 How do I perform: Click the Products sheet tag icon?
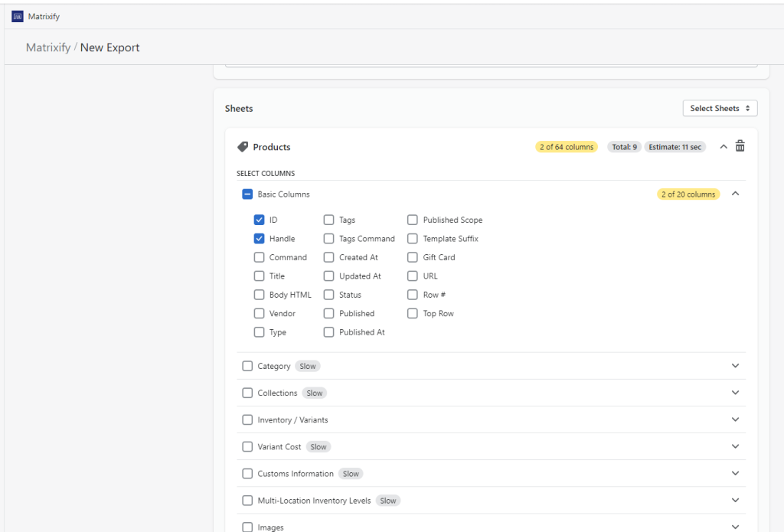pyautogui.click(x=243, y=146)
